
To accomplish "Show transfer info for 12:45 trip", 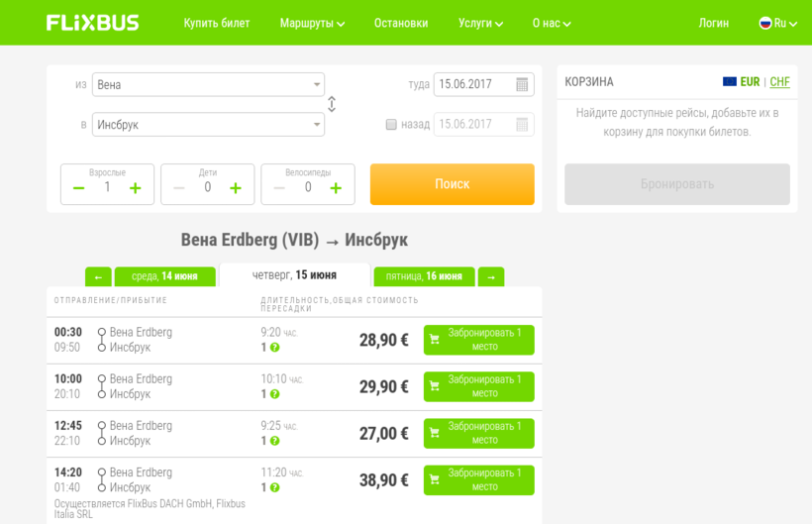I will [274, 441].
